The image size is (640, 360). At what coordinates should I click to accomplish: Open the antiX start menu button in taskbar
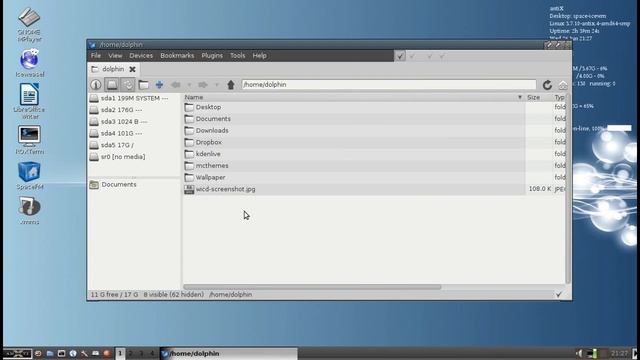(17, 353)
